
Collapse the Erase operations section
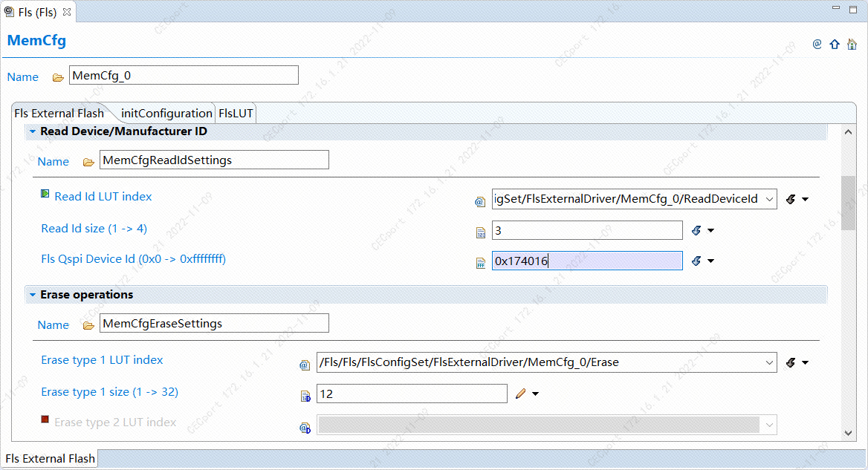pyautogui.click(x=33, y=295)
